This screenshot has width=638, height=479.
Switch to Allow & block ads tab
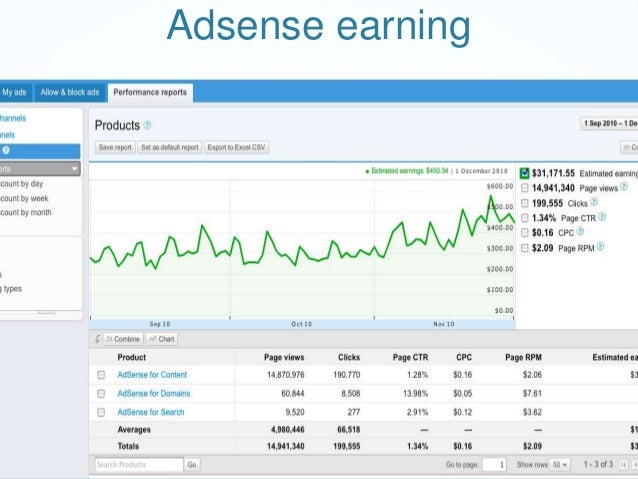(x=70, y=92)
